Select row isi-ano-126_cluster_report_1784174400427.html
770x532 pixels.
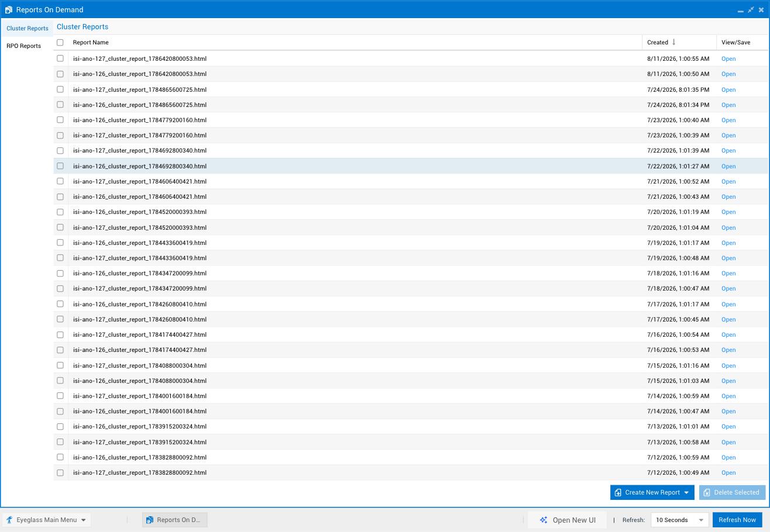click(x=410, y=350)
